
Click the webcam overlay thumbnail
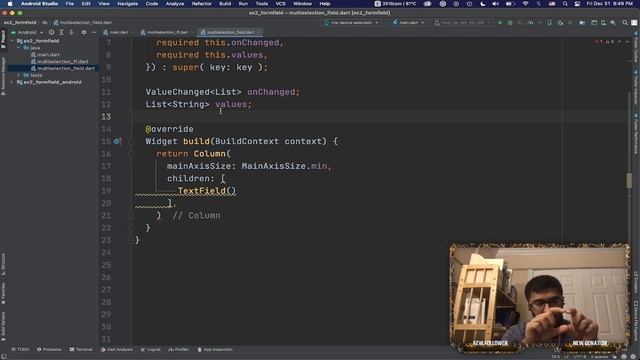tap(540, 297)
